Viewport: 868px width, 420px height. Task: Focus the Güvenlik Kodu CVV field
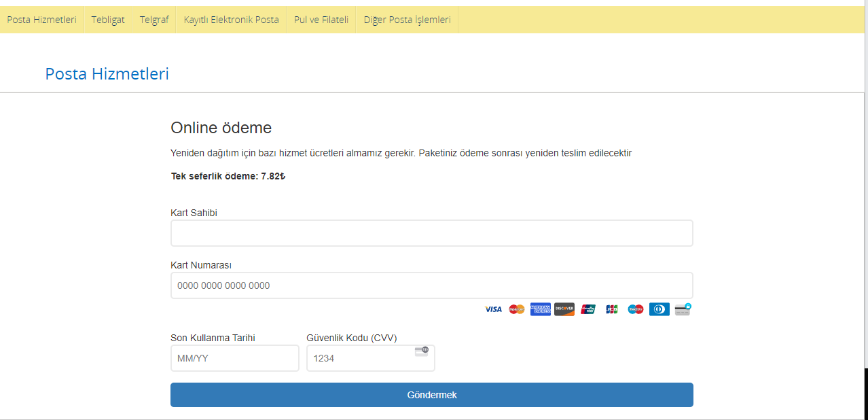pos(371,358)
